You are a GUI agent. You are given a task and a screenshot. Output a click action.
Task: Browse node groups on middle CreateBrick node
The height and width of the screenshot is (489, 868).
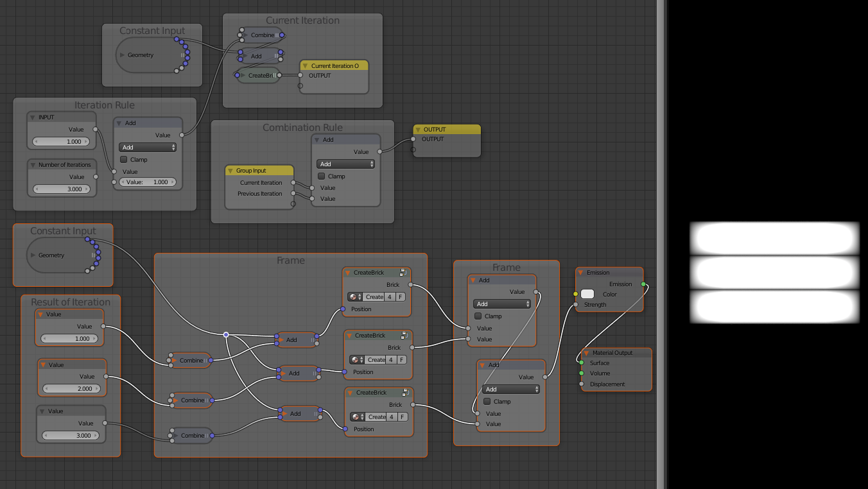[357, 360]
